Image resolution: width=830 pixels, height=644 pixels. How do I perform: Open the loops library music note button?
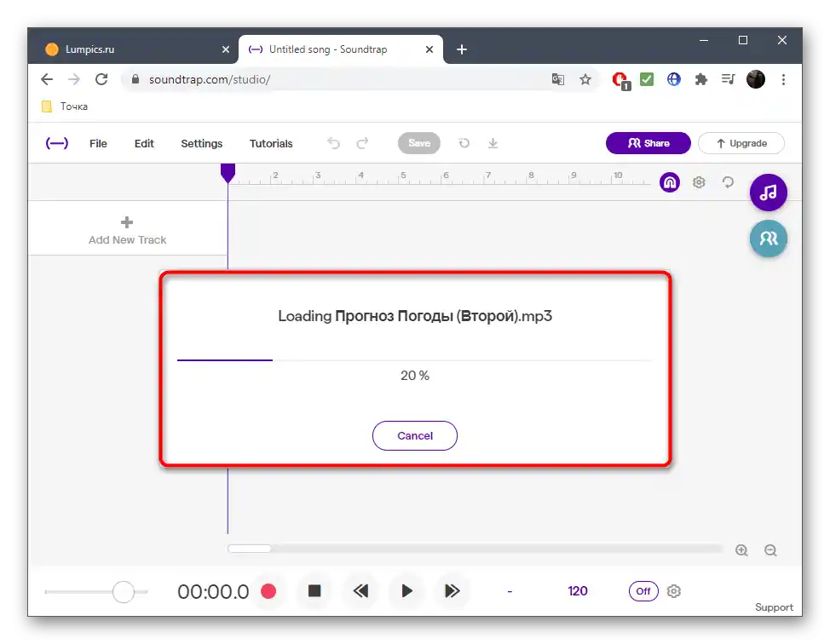click(x=769, y=193)
